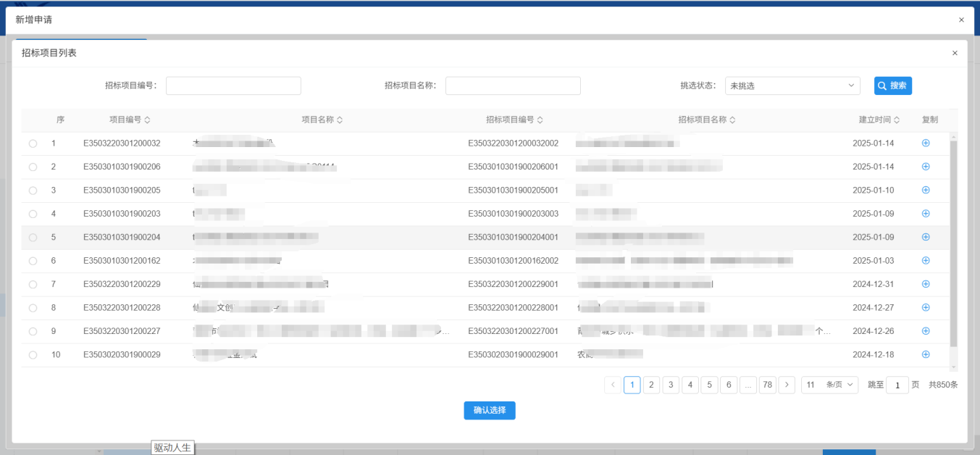Open the 条/页 page size dropdown
Screen dimensions: 980x455
point(829,385)
